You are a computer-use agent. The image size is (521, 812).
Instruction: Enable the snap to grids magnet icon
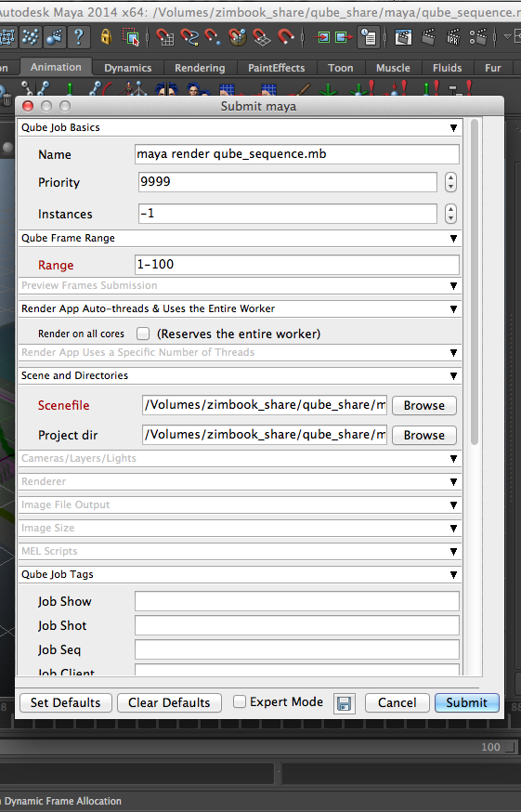[x=164, y=37]
